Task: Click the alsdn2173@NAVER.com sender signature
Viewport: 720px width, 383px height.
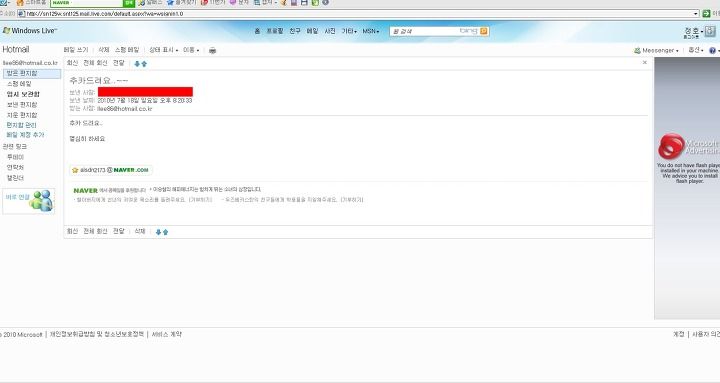Action: 111,170
